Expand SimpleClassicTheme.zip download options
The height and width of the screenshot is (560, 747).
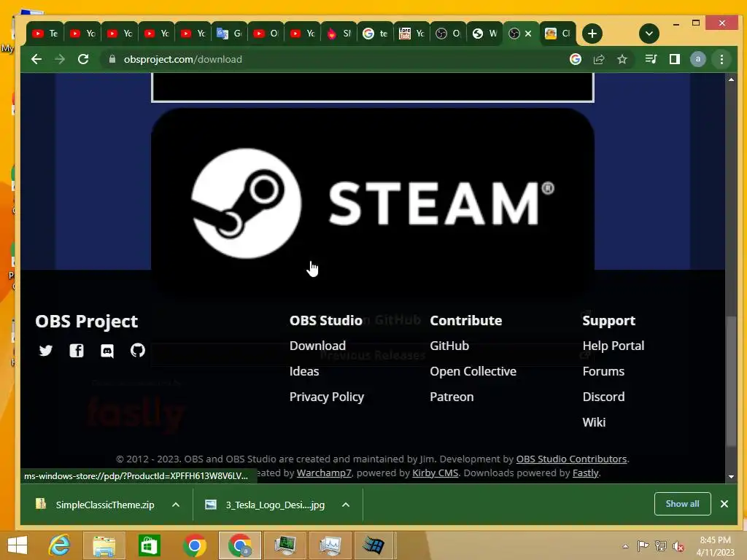coord(176,505)
